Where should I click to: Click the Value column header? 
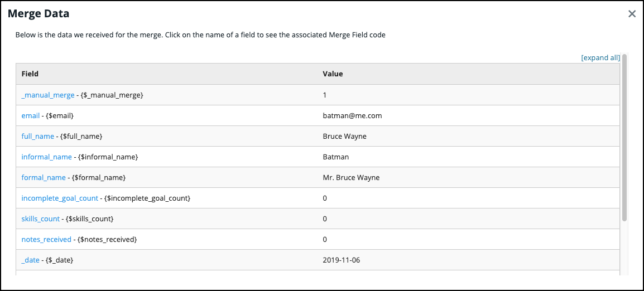[333, 74]
